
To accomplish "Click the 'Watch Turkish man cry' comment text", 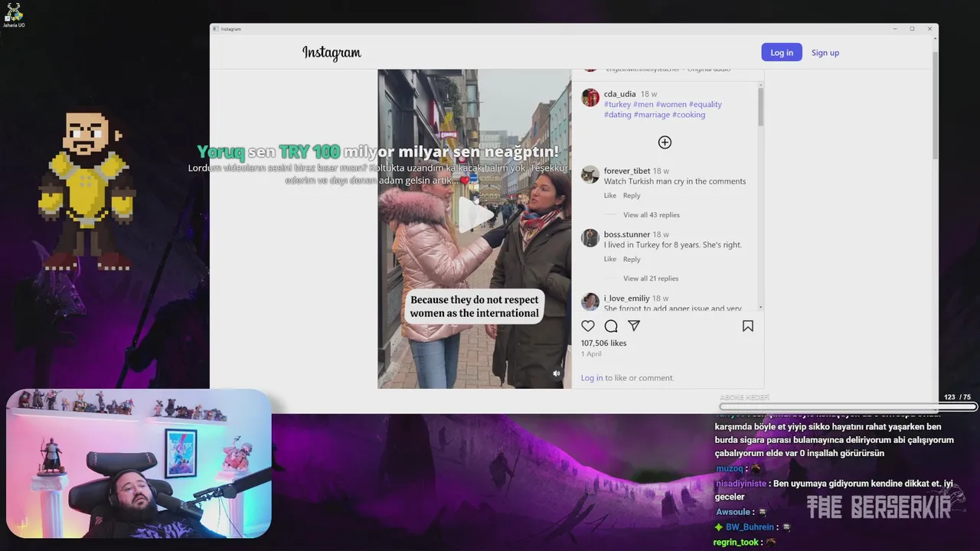I will 675,181.
